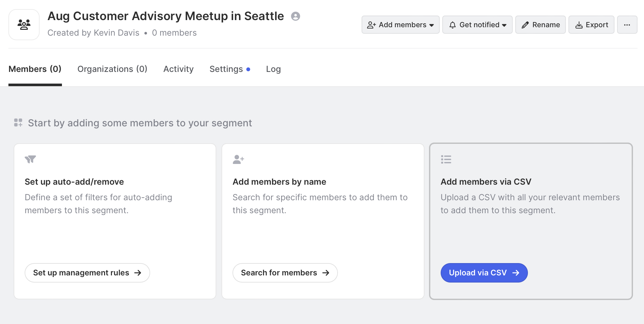Switch to the Organizations tab
Viewport: 644px width, 324px height.
tap(112, 69)
